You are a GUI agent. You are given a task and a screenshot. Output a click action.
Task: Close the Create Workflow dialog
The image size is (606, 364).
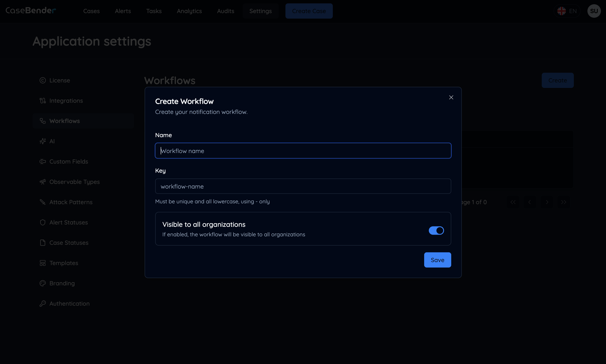[451, 97]
